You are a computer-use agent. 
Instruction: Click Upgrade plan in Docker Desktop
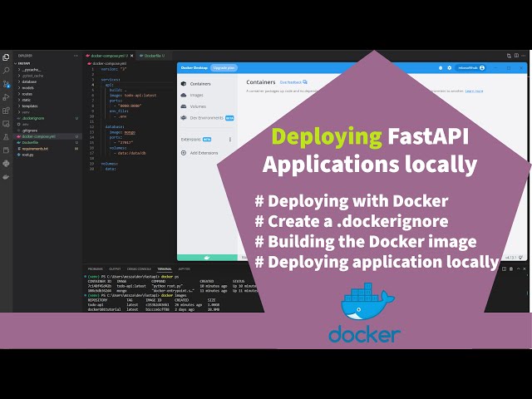[224, 68]
